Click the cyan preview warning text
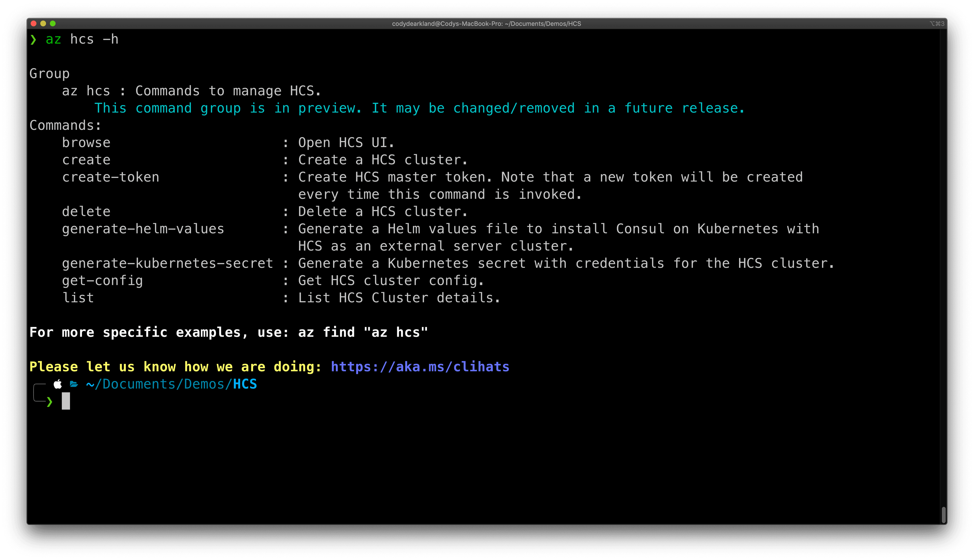This screenshot has height=560, width=974. click(420, 109)
